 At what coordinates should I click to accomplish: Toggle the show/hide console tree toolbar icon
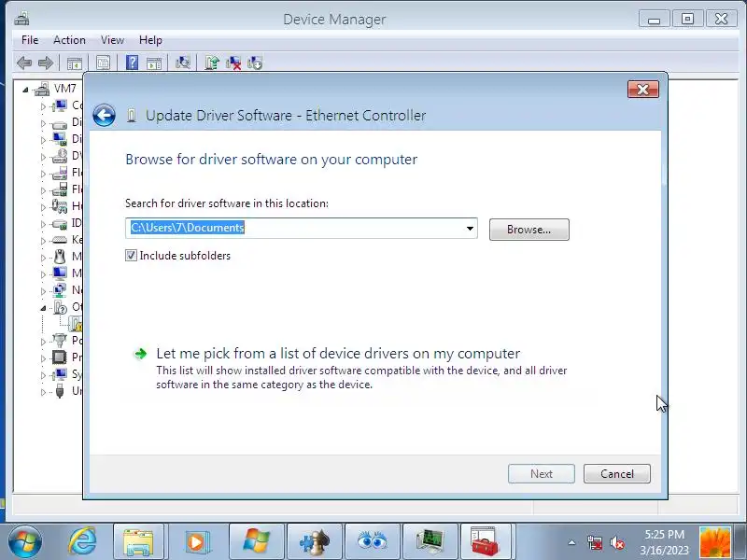75,63
